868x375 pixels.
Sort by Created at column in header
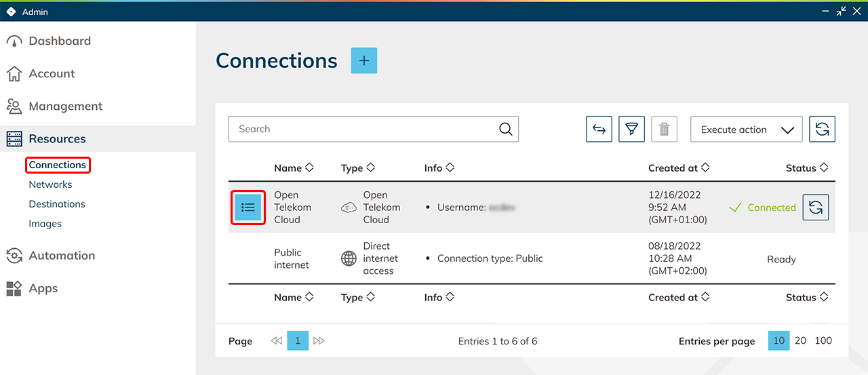coord(679,168)
